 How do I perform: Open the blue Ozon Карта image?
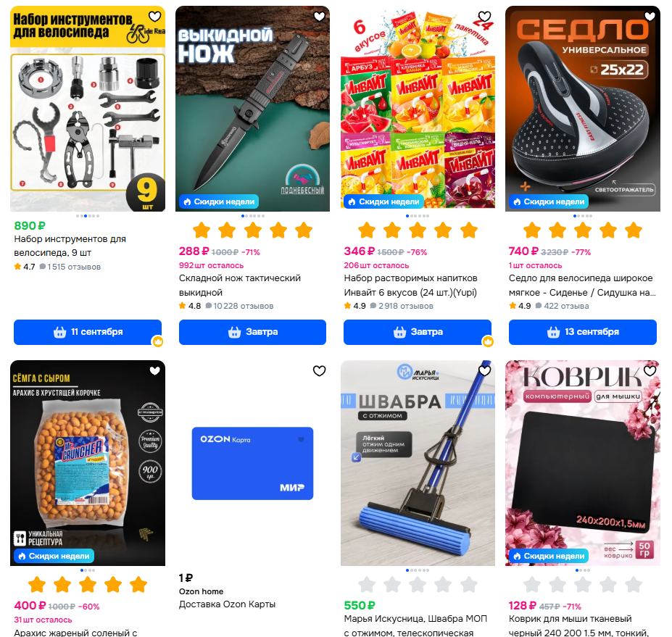(252, 464)
